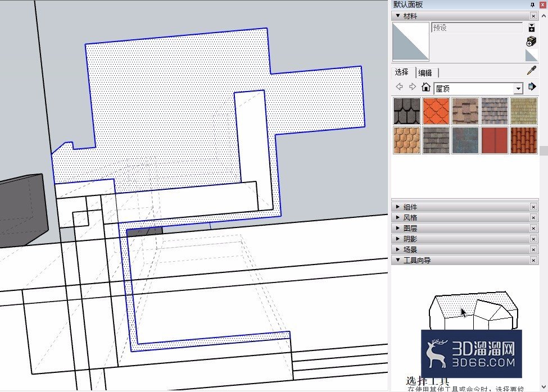The width and height of the screenshot is (548, 392).
Task: Set material to default triangle icon
Action: [531, 56]
